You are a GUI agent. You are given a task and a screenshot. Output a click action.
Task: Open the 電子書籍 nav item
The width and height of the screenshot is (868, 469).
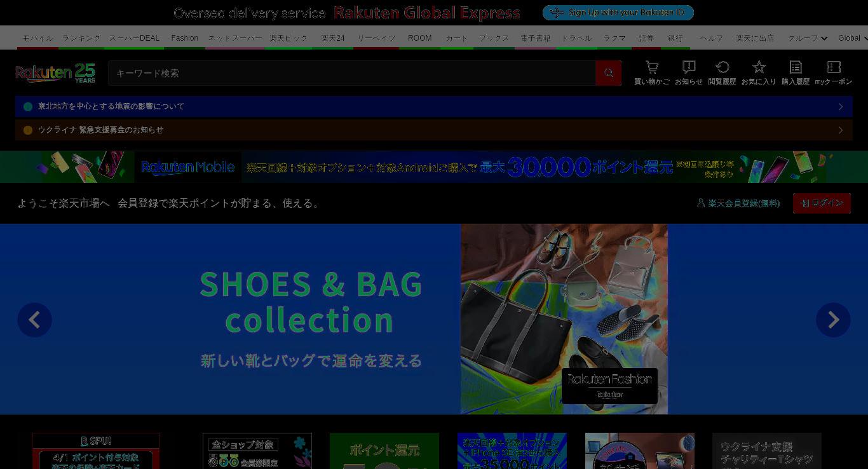coord(536,38)
